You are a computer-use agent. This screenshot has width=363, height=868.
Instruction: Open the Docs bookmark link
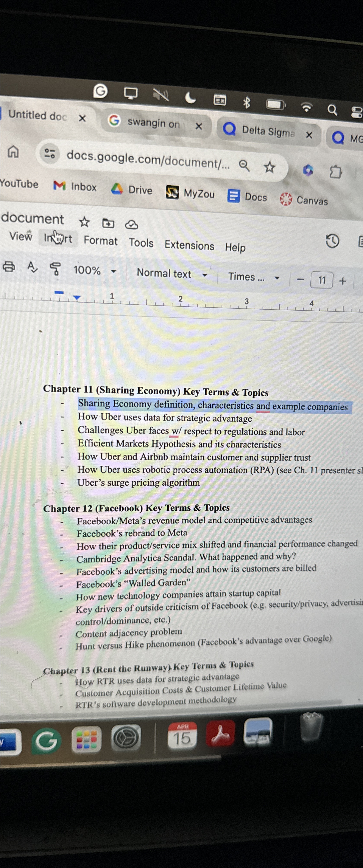(254, 197)
